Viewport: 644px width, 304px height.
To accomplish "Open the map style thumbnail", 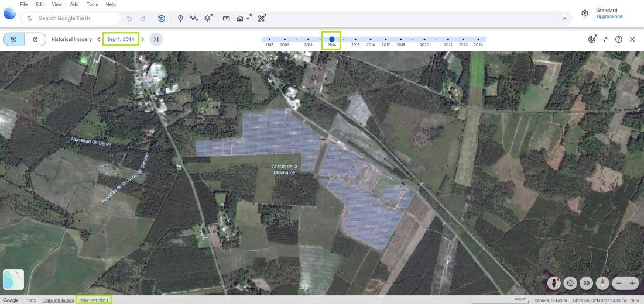I will pyautogui.click(x=13, y=279).
